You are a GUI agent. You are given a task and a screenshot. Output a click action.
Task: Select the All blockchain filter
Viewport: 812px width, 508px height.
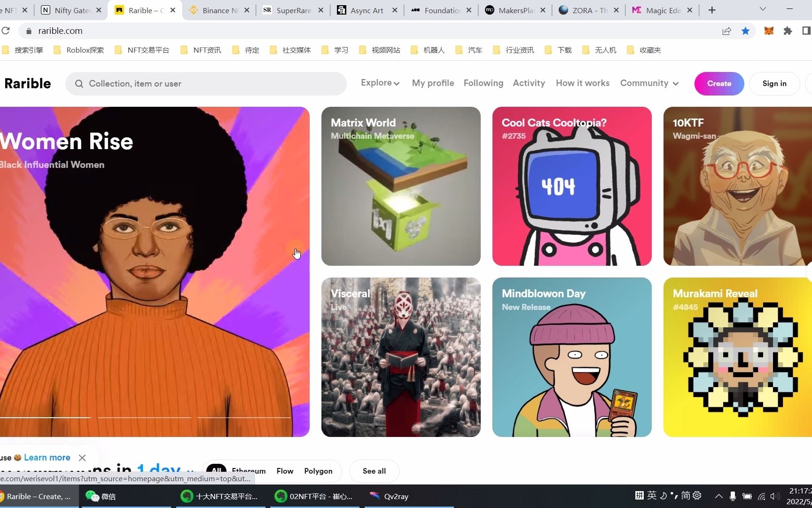coord(217,471)
